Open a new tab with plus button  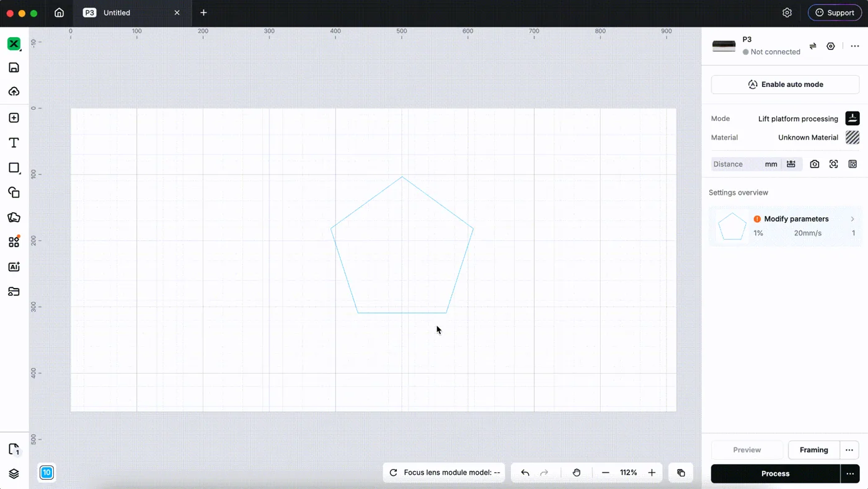click(x=203, y=12)
